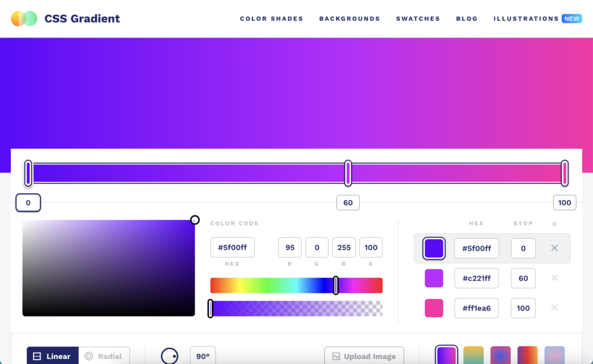Remove the #ff1ea6 color stop
The width and height of the screenshot is (593, 364).
[554, 308]
